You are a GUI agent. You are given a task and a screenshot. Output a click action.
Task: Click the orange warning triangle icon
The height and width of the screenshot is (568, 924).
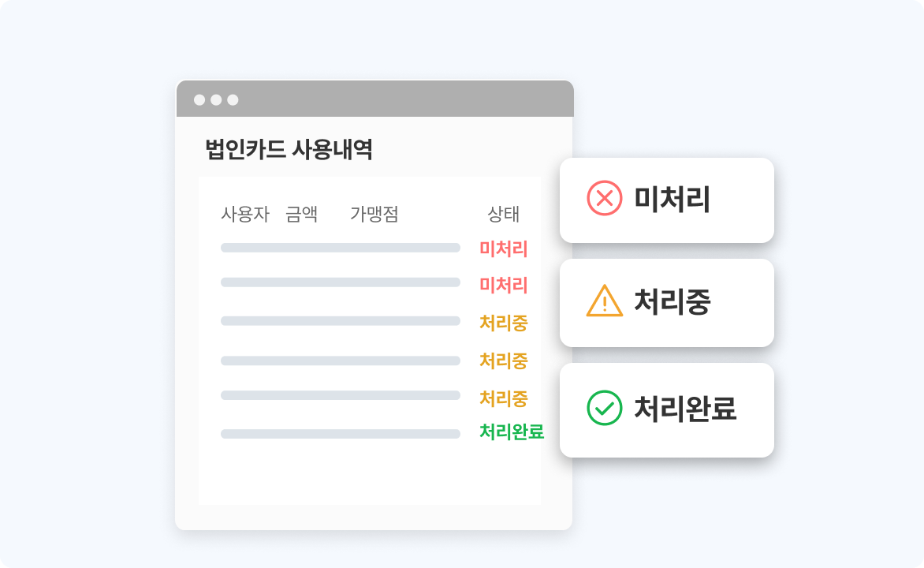tap(605, 301)
